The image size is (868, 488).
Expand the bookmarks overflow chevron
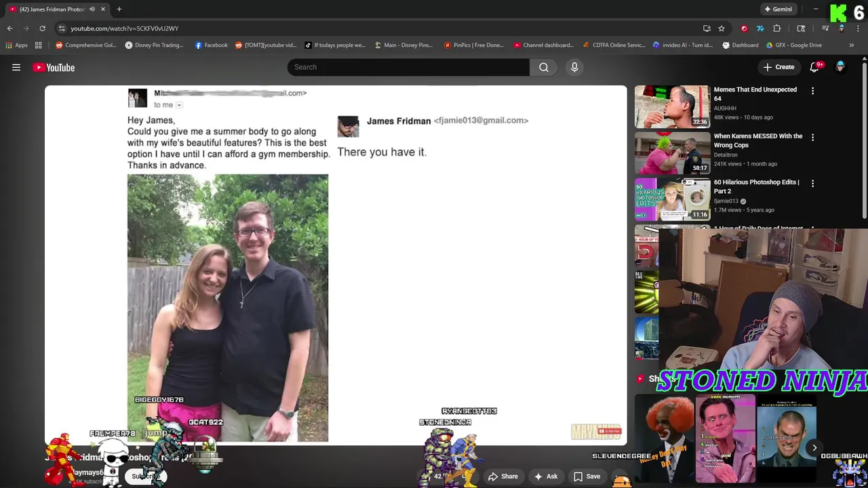[851, 45]
